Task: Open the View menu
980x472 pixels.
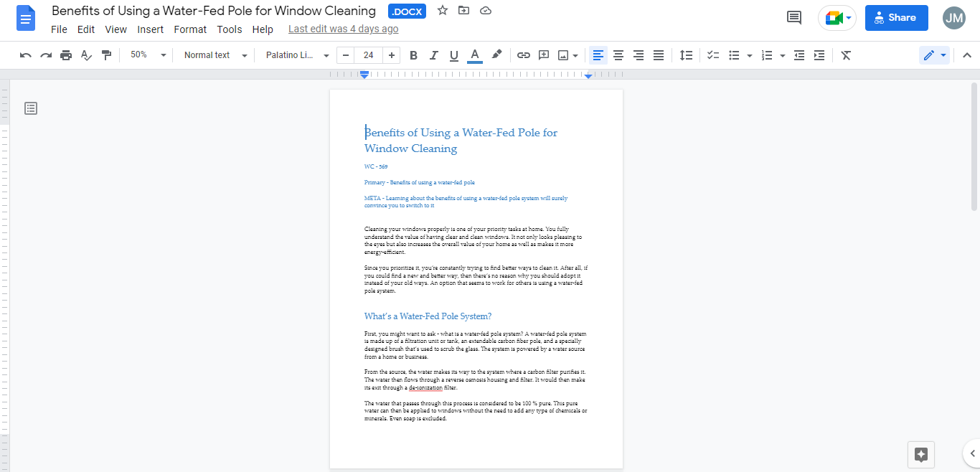Action: point(116,29)
